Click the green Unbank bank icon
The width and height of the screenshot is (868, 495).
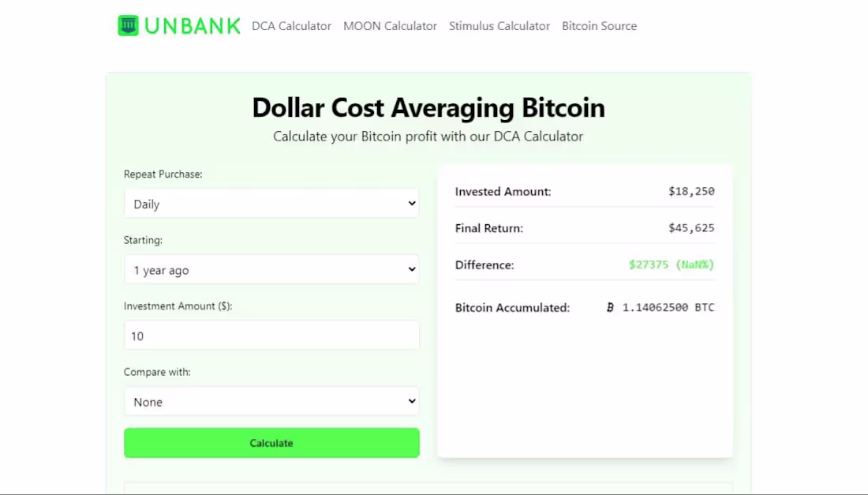[x=127, y=25]
